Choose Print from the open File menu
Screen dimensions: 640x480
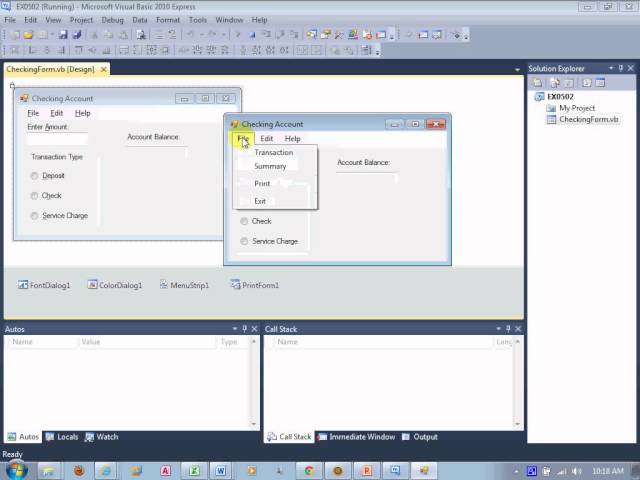tap(275, 183)
